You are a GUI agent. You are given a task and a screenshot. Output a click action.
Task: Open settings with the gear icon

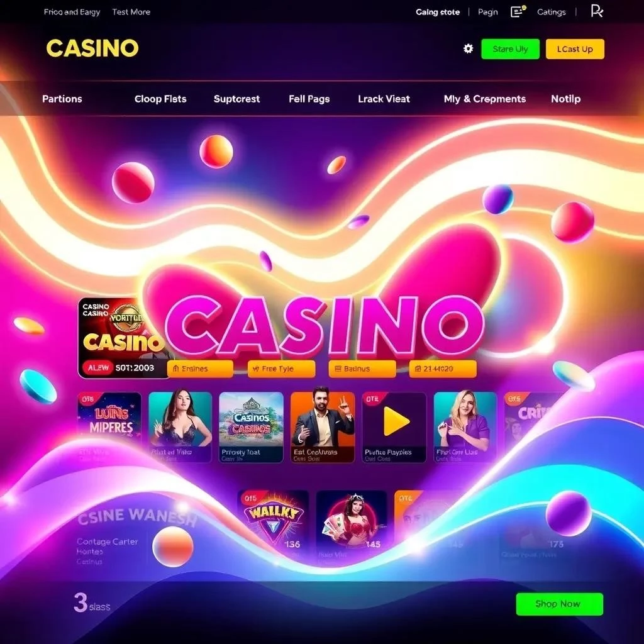pos(468,49)
